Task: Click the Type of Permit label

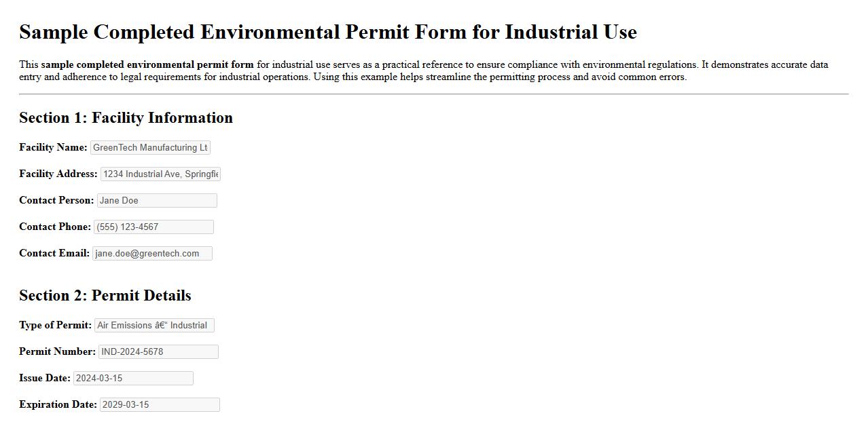Action: [x=54, y=325]
